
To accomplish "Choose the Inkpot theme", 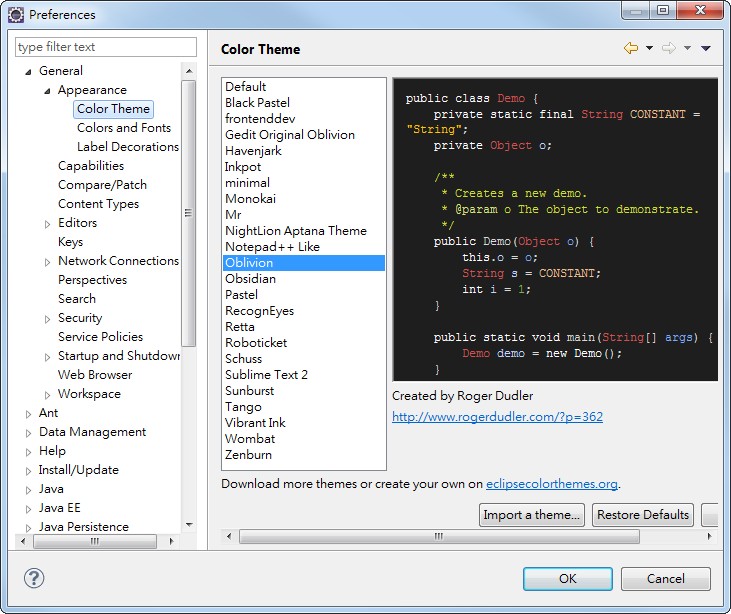I will coord(304,167).
